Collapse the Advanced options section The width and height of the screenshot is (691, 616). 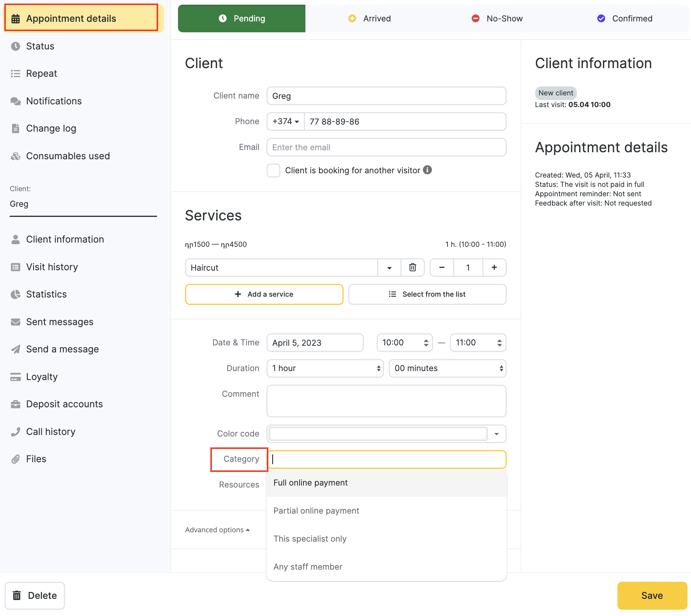tap(217, 530)
